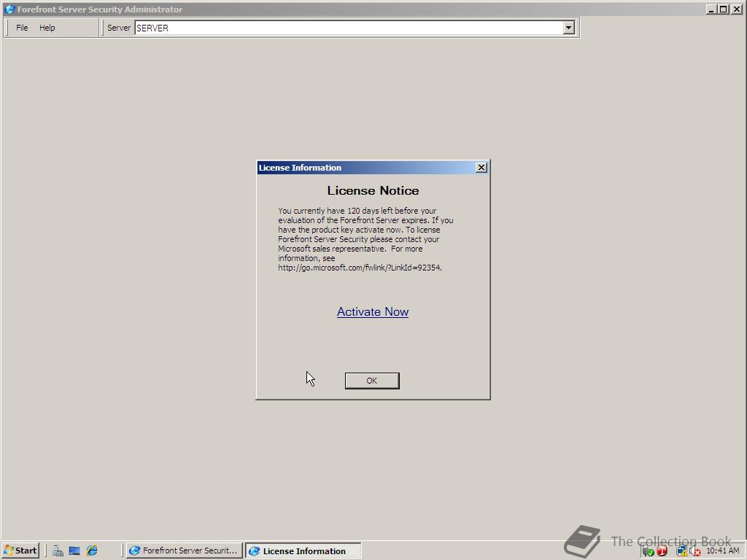Click the Safely Remove Hardware tray icon

coord(648,551)
